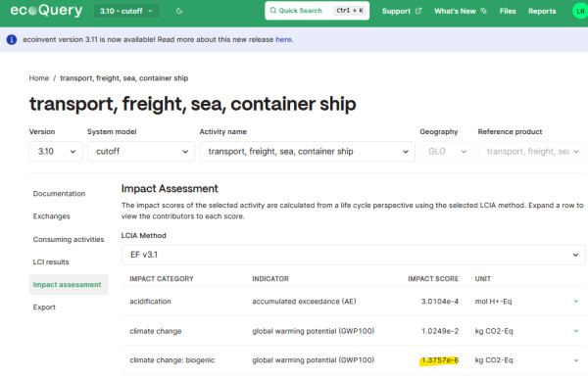This screenshot has width=588, height=380.
Task: Open the Version 3.10 dropdown
Action: [x=56, y=152]
